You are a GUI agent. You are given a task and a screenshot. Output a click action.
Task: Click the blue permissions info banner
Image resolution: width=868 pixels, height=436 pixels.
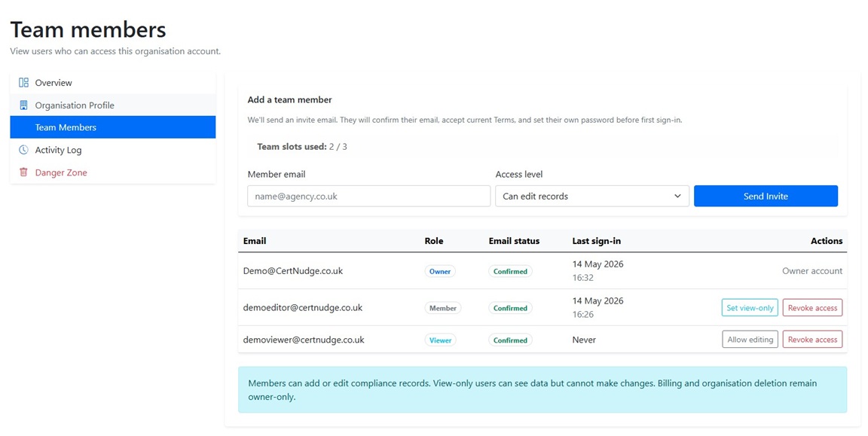click(542, 389)
